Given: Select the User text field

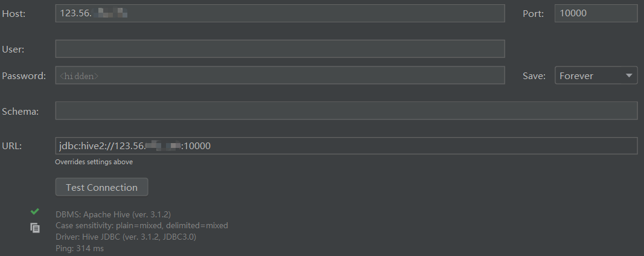Looking at the screenshot, I should pos(279,49).
